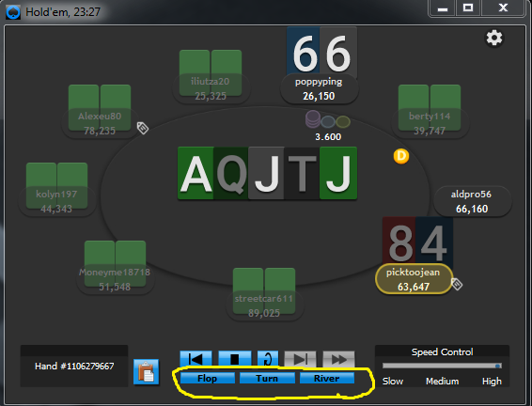The image size is (532, 406).
Task: Select player poppyping's name plate
Action: tap(319, 89)
